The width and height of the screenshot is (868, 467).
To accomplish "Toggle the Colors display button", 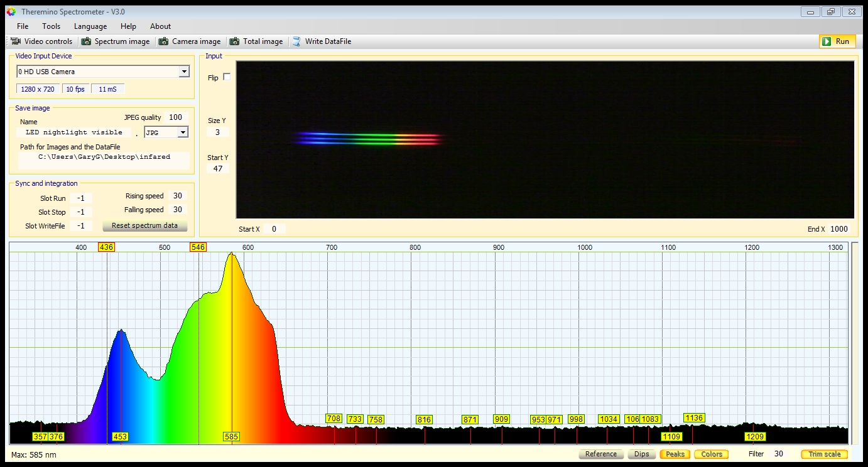I will click(x=712, y=454).
